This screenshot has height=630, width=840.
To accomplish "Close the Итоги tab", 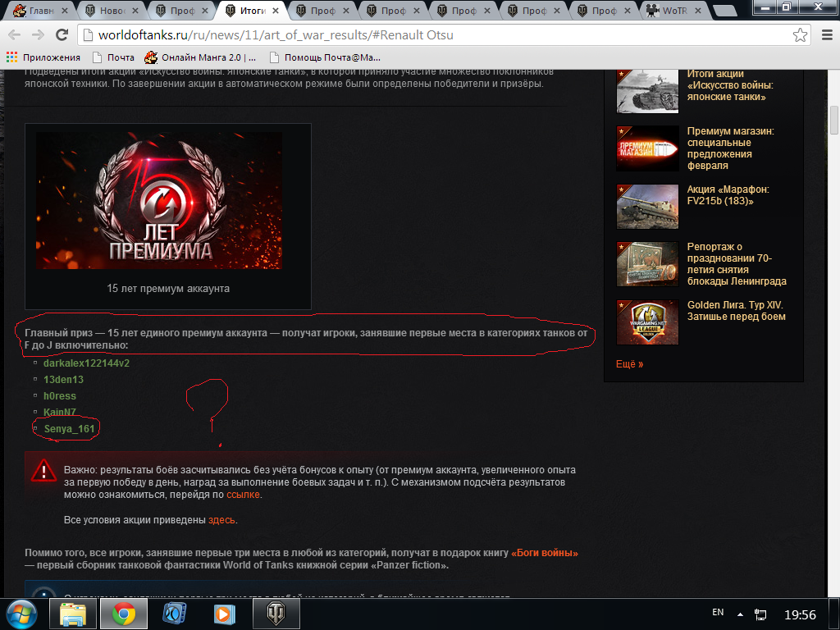I will pyautogui.click(x=276, y=10).
